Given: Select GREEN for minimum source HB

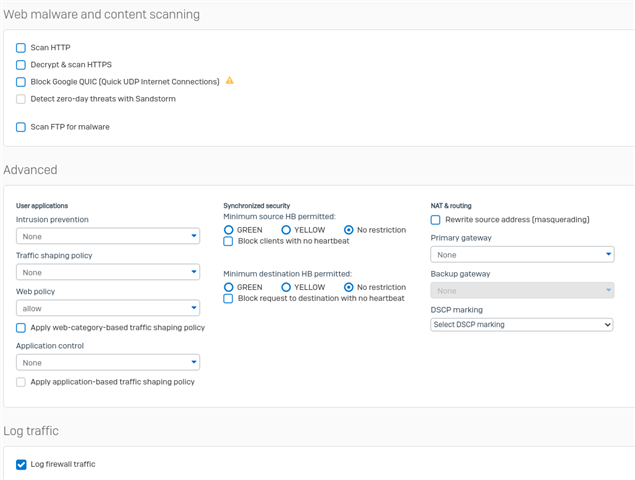Looking at the screenshot, I should pos(228,230).
